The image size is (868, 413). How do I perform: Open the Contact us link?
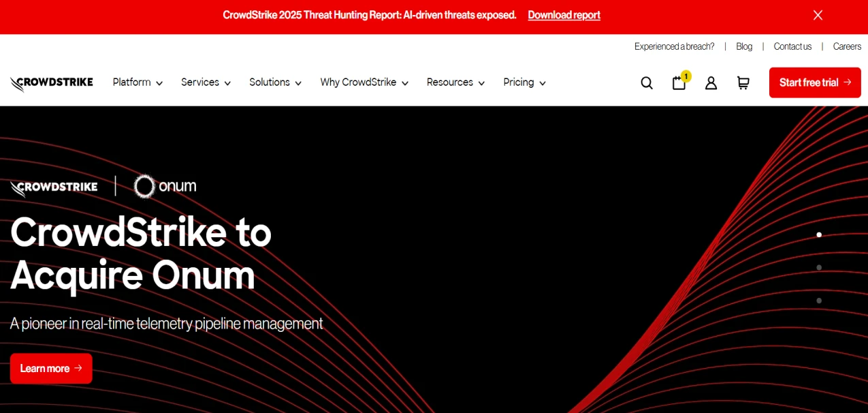pyautogui.click(x=792, y=46)
